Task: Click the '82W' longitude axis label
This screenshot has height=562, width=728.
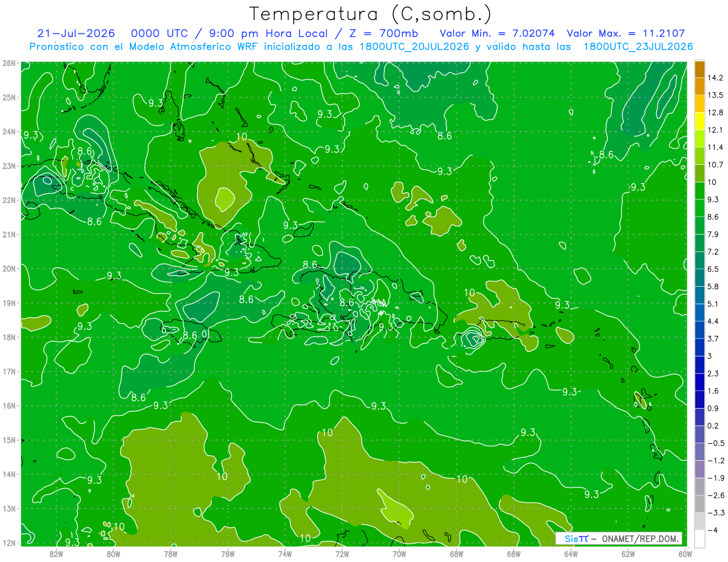Action: (x=56, y=554)
